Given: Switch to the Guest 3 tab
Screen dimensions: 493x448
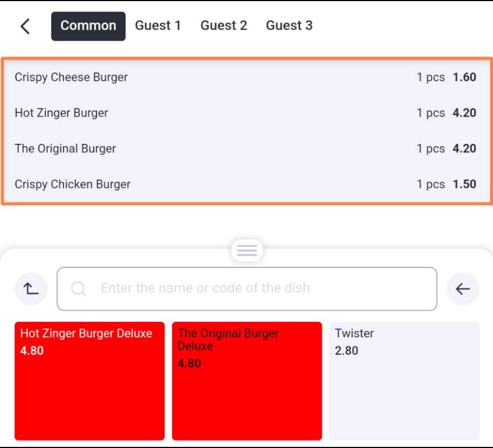Looking at the screenshot, I should click(290, 25).
